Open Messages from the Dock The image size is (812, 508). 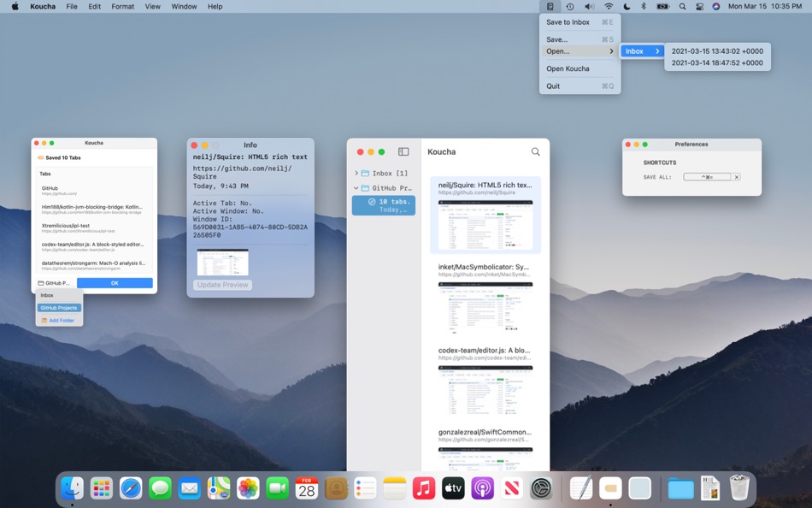160,488
